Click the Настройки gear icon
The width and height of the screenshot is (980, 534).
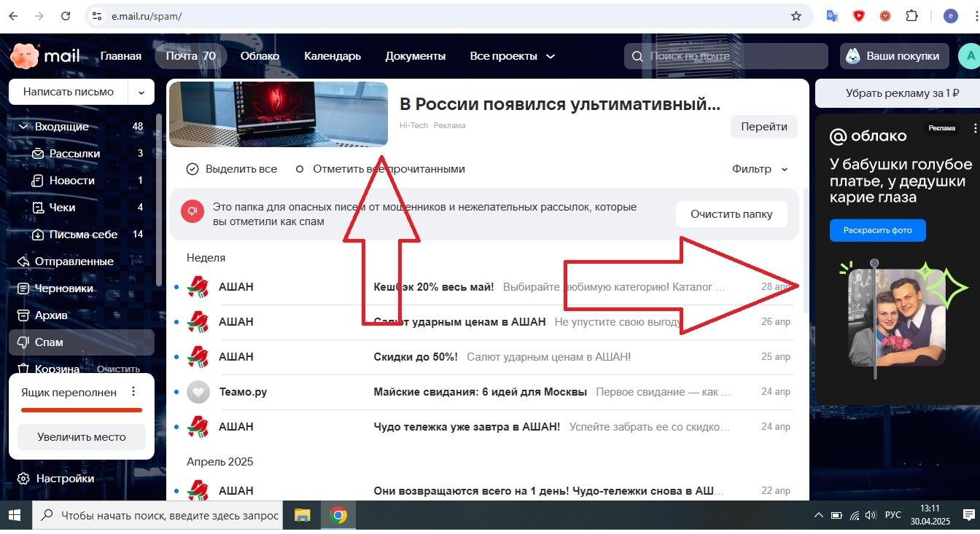click(23, 479)
